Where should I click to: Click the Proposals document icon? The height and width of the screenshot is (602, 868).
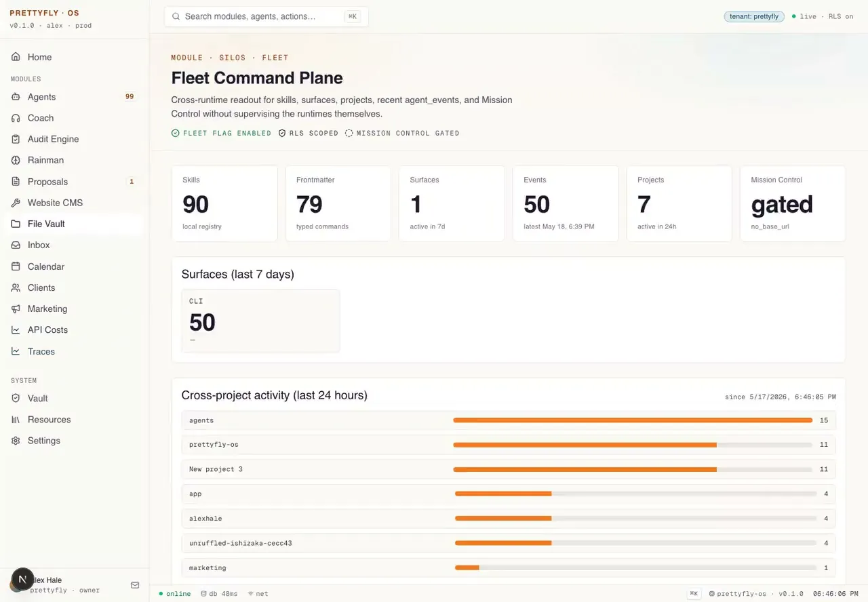click(16, 182)
